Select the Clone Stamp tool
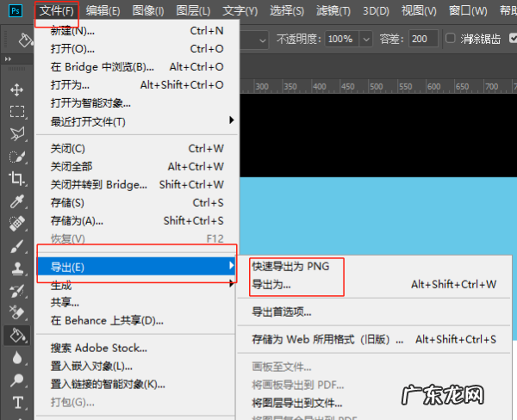 [17, 269]
